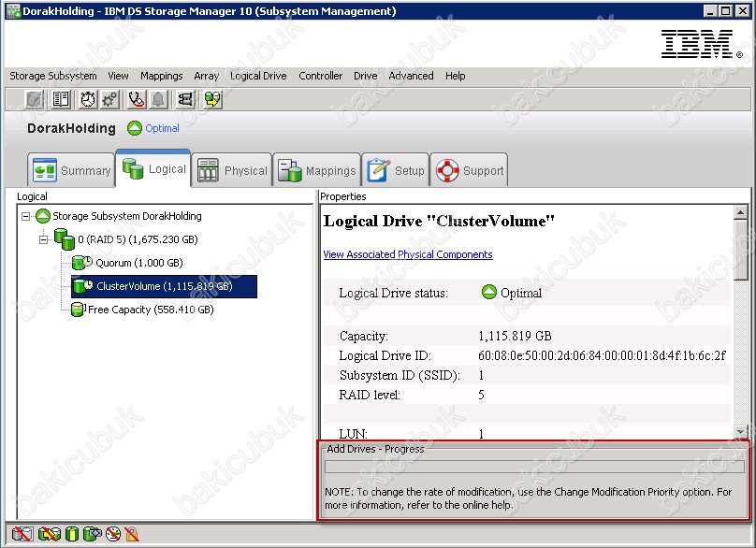Click the black enclosure icon in the toolbar

pos(185,99)
